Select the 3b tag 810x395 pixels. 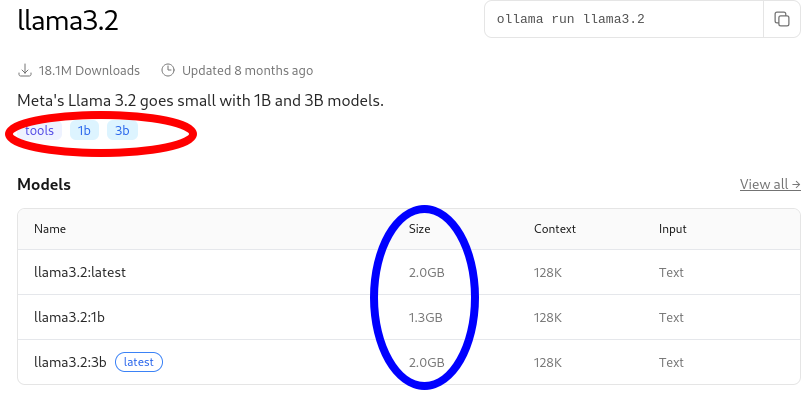click(122, 131)
